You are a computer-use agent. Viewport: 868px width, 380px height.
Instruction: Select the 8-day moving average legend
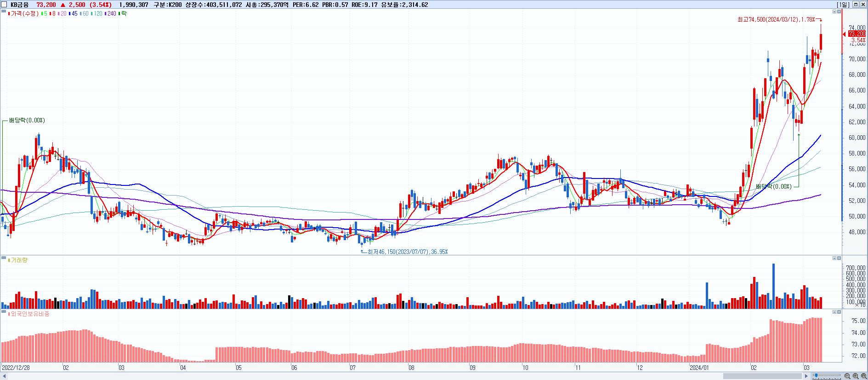(x=52, y=14)
